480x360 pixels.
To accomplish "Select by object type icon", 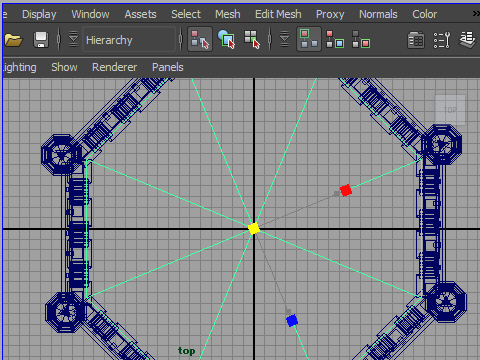I will [x=227, y=39].
